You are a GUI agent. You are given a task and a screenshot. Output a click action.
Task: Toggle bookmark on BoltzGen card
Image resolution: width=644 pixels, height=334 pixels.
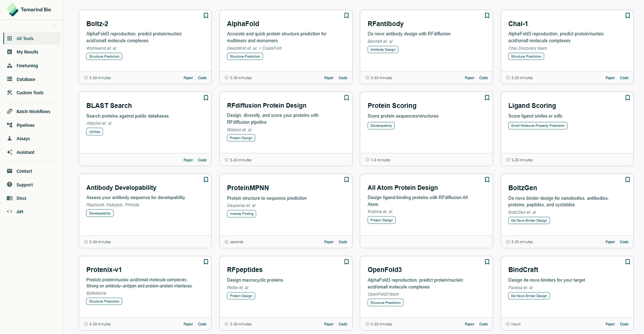point(628,180)
